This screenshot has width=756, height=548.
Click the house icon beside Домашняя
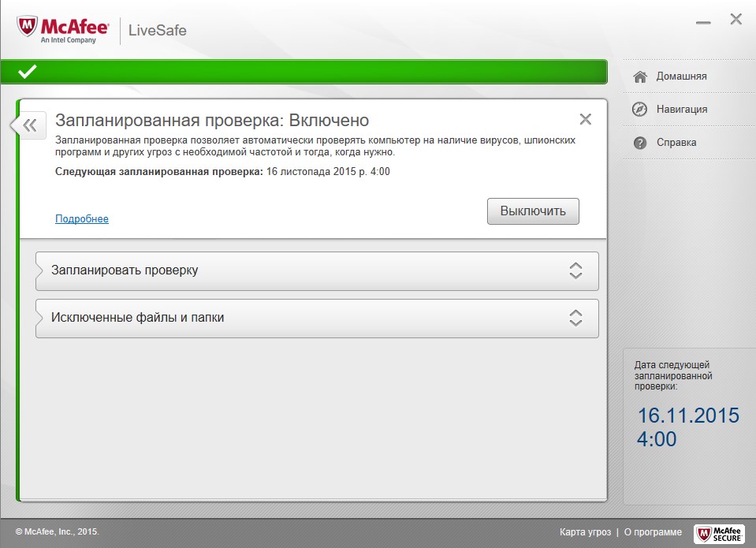coord(640,76)
